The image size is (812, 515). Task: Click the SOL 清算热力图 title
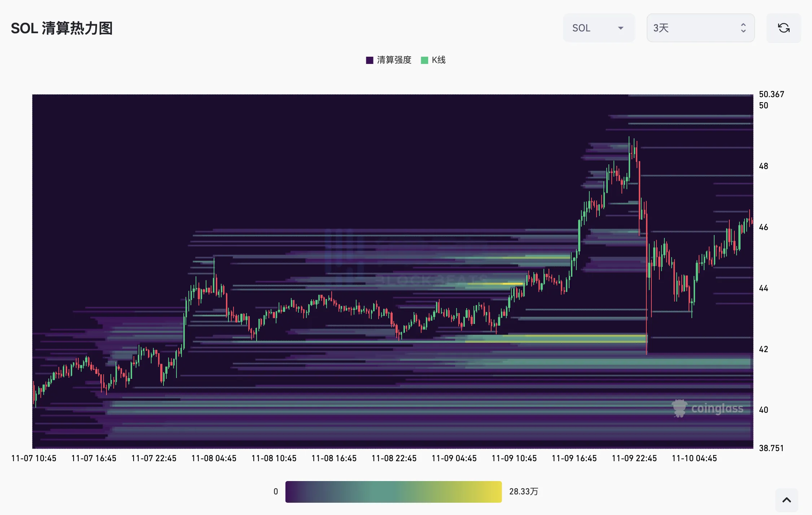point(62,28)
